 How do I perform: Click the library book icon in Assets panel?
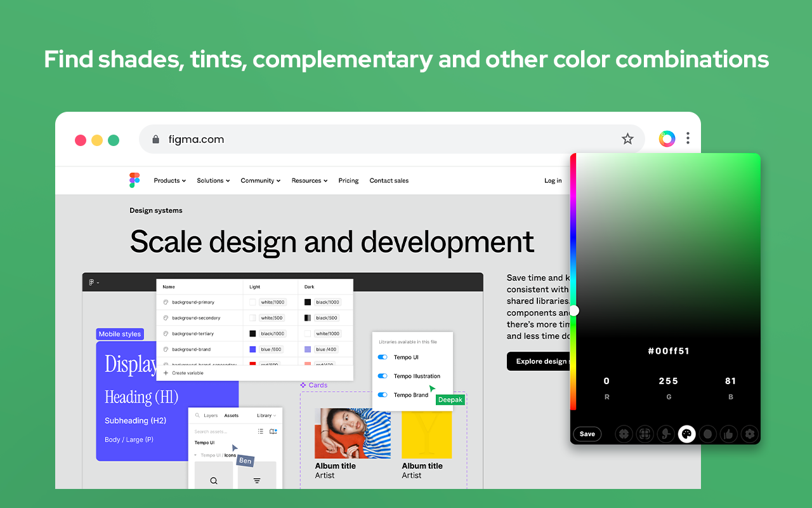[x=273, y=431]
